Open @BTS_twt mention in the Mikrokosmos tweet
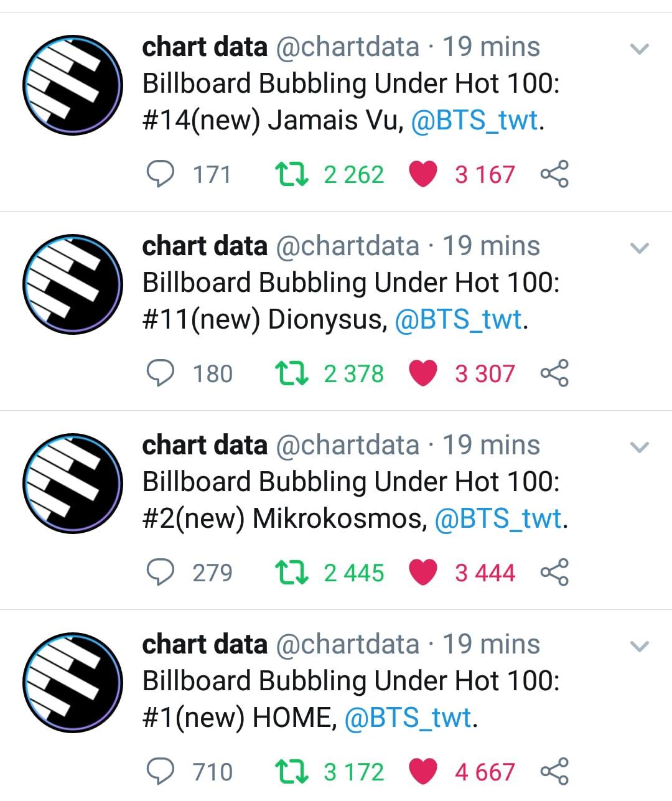Viewport: 672px width, 801px height. click(x=498, y=519)
